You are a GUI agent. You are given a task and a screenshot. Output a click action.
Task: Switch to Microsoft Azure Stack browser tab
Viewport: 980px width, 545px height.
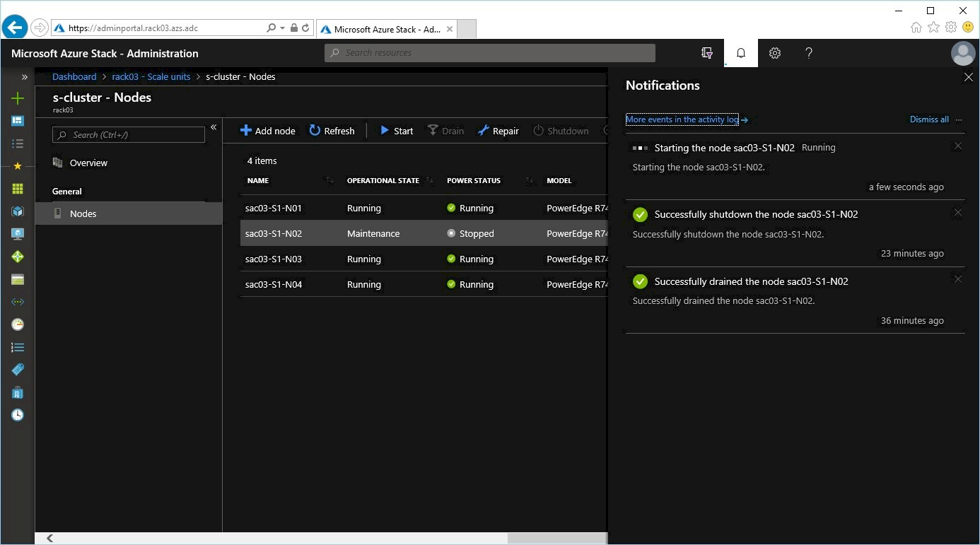click(x=386, y=29)
